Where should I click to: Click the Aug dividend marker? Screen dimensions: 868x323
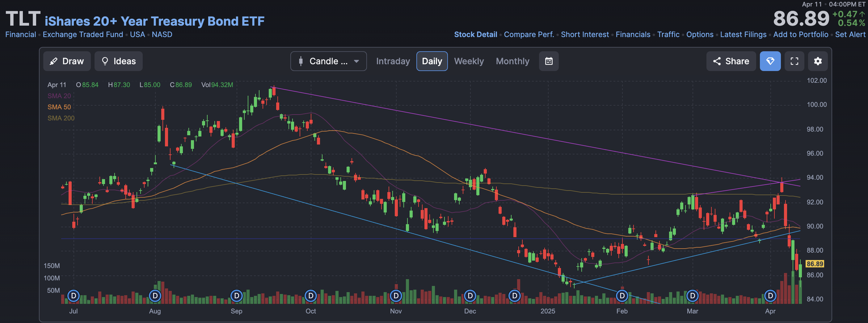(x=155, y=296)
